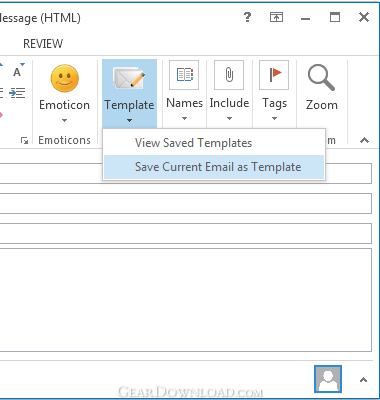Select View Saved Templates menu entry
The image size is (380, 400).
214,143
